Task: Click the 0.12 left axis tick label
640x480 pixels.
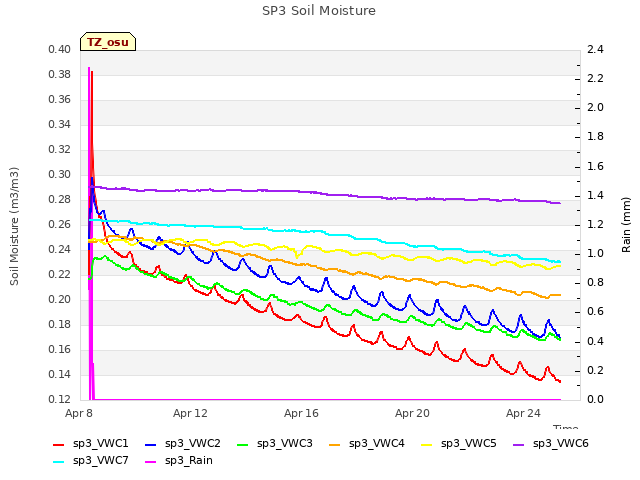Action: (x=60, y=399)
